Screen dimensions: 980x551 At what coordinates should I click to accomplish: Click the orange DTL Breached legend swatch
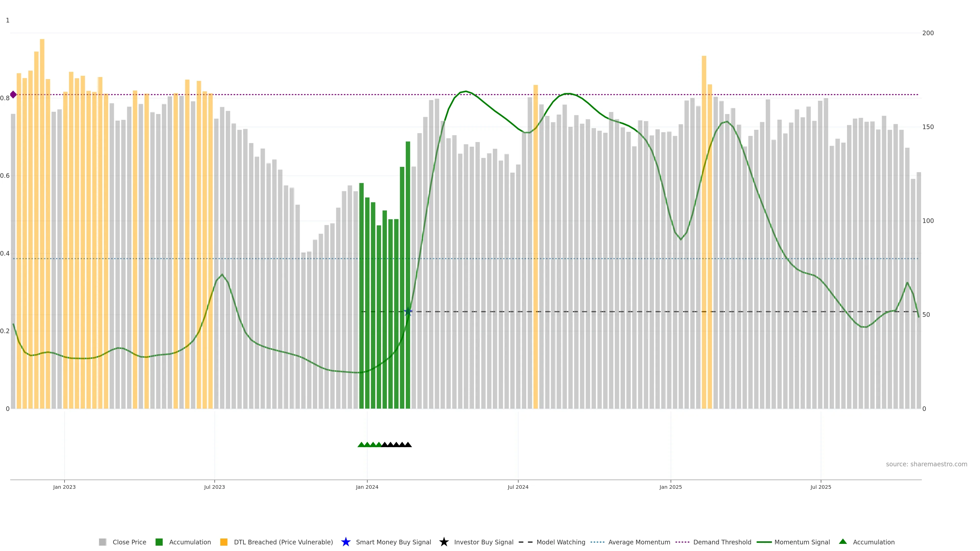coord(224,542)
